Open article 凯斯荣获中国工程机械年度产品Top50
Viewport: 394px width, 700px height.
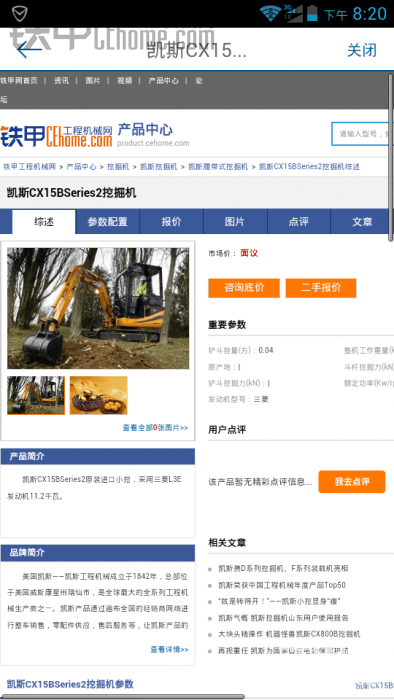[282, 585]
